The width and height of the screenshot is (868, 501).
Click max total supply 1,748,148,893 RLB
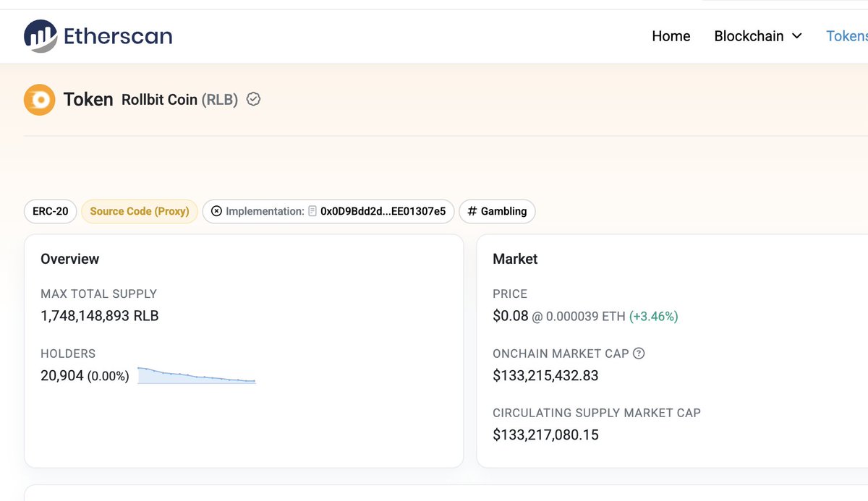click(100, 316)
